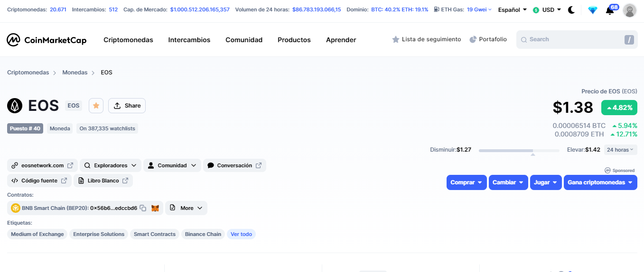
Task: Open Productos main menu
Action: tap(294, 40)
